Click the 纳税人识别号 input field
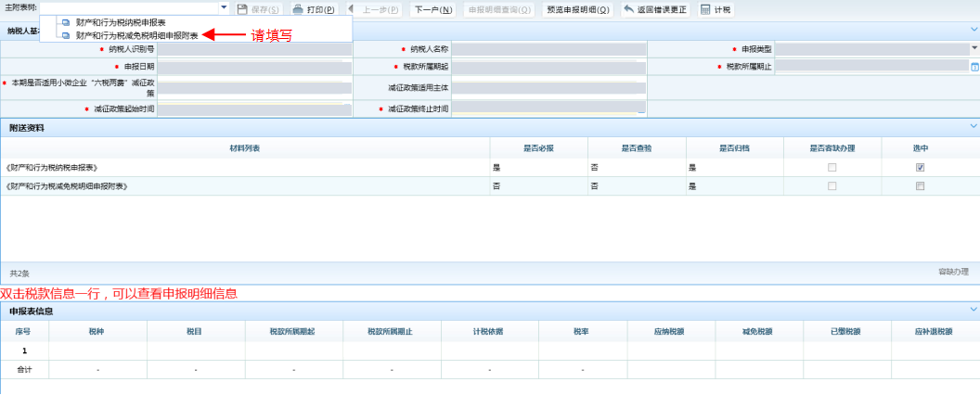The width and height of the screenshot is (980, 395). tap(253, 49)
